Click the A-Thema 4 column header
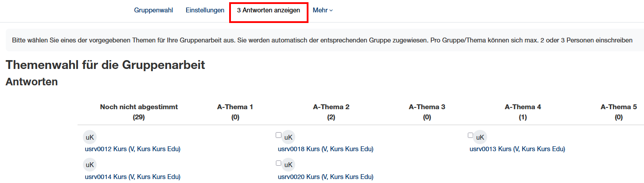The height and width of the screenshot is (183, 644). coord(523,107)
